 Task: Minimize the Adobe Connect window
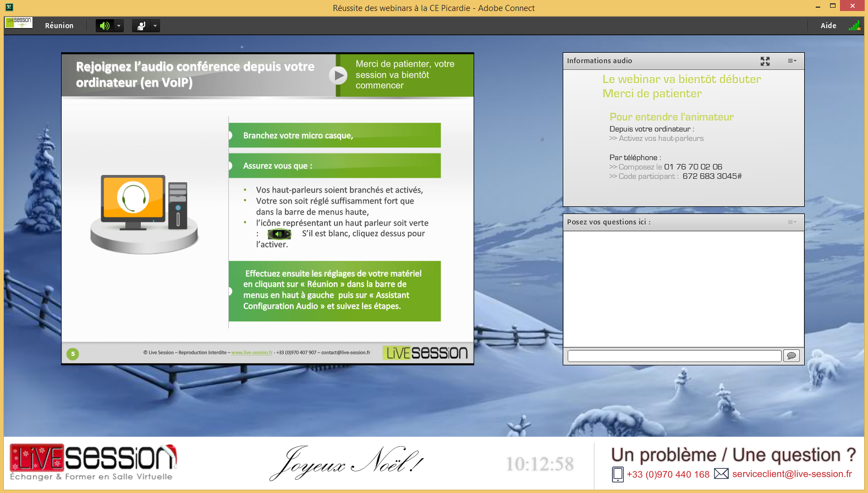point(818,6)
